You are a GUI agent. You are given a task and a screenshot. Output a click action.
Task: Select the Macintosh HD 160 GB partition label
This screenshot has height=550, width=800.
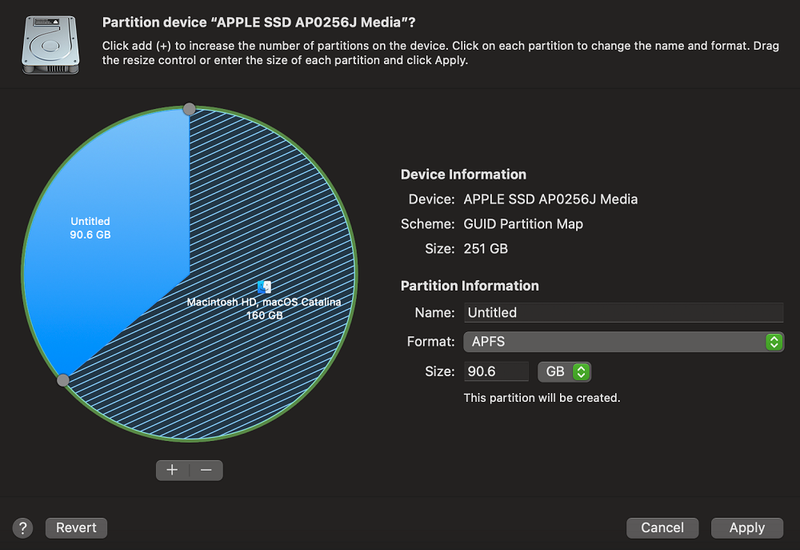pyautogui.click(x=264, y=308)
